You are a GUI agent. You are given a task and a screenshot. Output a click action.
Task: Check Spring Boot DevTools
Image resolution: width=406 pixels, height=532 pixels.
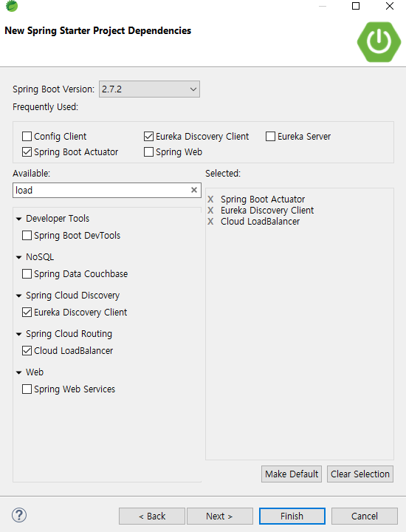point(27,236)
